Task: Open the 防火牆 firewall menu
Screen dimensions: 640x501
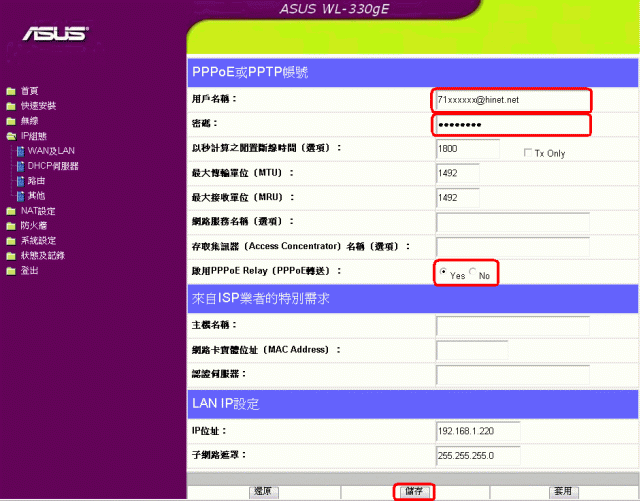Action: (34, 225)
